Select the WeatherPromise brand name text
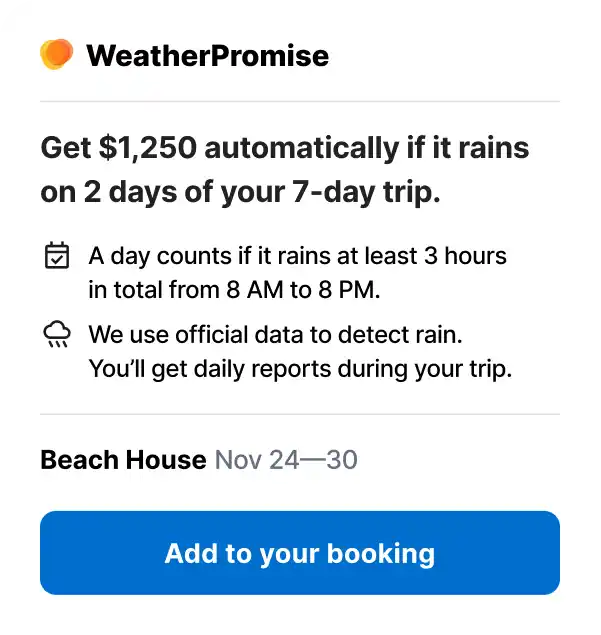This screenshot has width=601, height=635. coord(207,55)
